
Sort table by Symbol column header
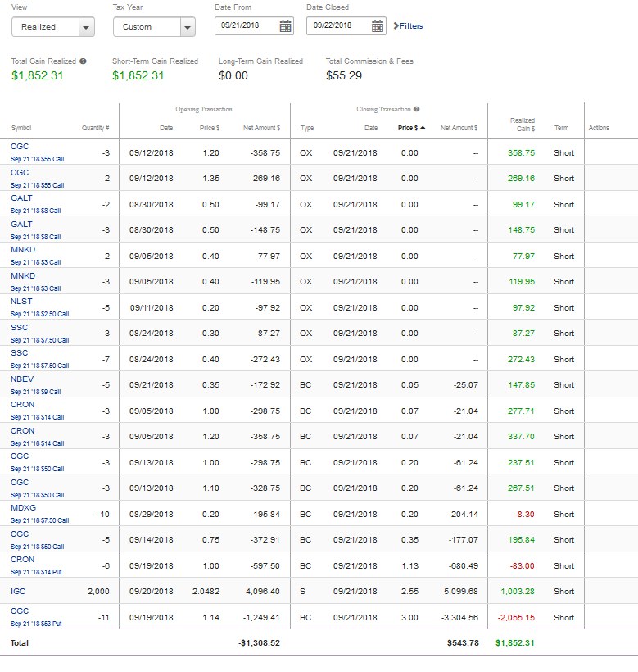coord(20,129)
